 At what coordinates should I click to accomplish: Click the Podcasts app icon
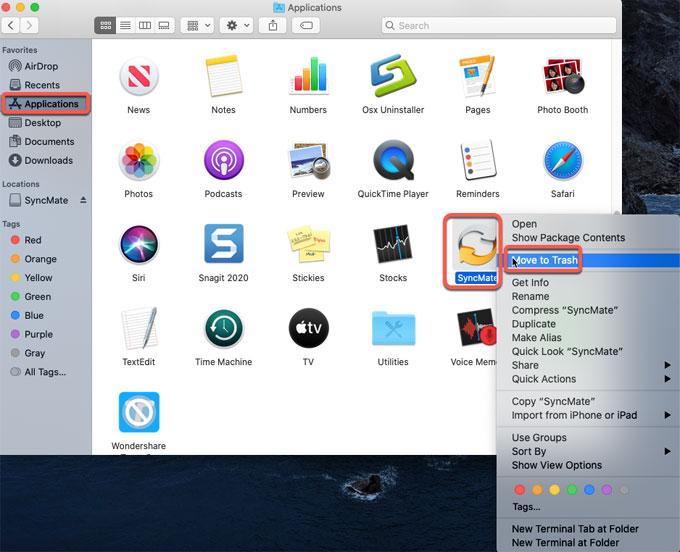223,160
